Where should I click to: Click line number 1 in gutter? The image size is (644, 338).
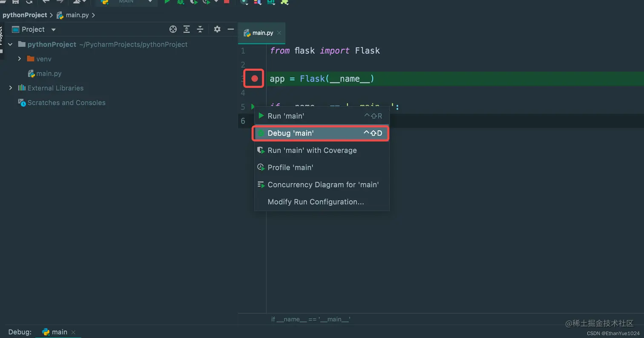pos(243,51)
